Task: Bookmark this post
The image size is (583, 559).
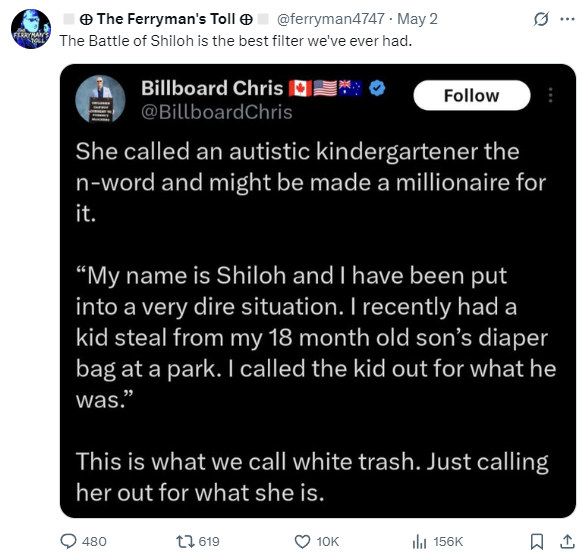Action: (537, 542)
